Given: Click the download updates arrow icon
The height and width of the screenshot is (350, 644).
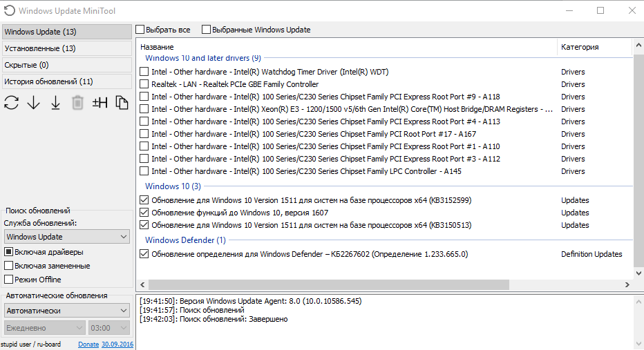Looking at the screenshot, I should click(x=34, y=103).
